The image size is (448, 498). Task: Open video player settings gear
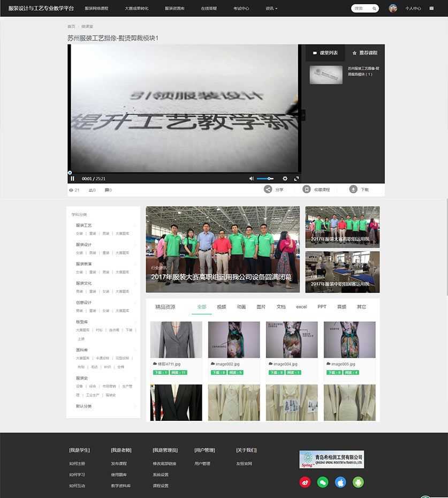point(285,178)
